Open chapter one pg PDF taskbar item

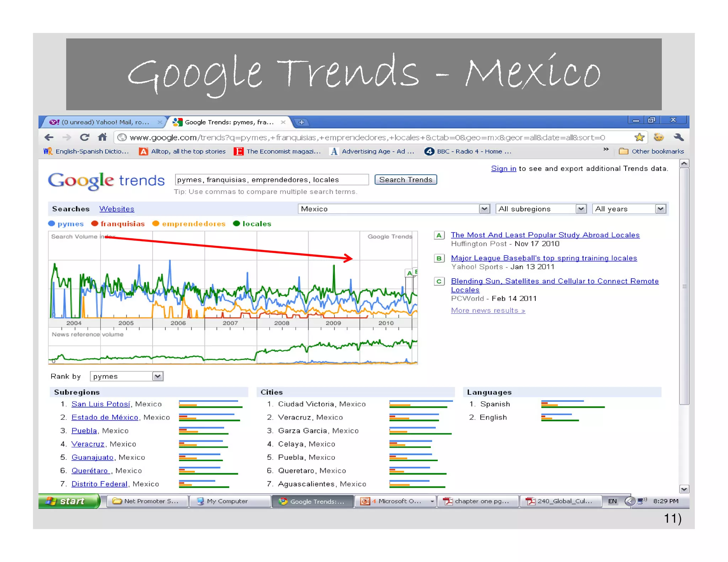[x=478, y=501]
